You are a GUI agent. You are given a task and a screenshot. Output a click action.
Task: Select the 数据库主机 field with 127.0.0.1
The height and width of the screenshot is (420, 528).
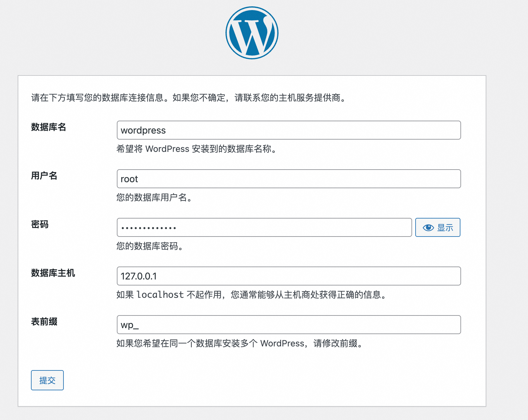[x=289, y=276]
